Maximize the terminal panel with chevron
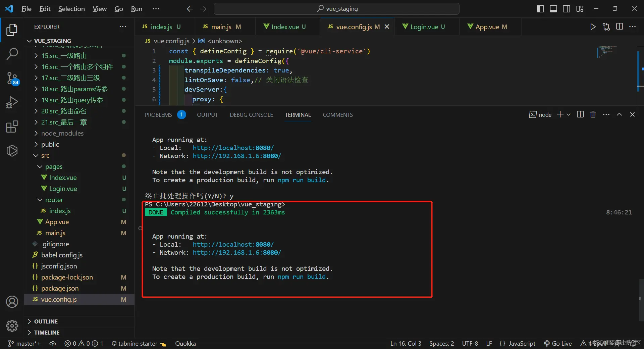The width and height of the screenshot is (644, 349). coord(619,114)
